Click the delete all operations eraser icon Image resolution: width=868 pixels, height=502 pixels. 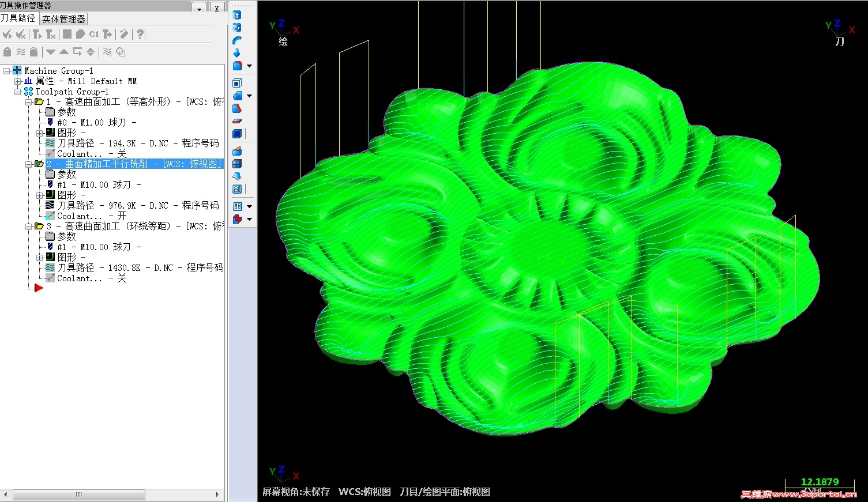[x=123, y=35]
